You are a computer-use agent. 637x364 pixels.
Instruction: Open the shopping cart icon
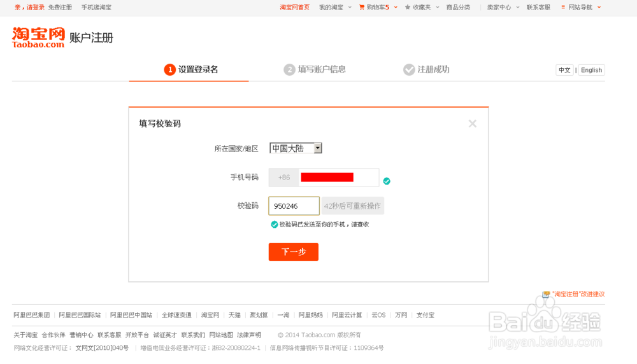362,7
